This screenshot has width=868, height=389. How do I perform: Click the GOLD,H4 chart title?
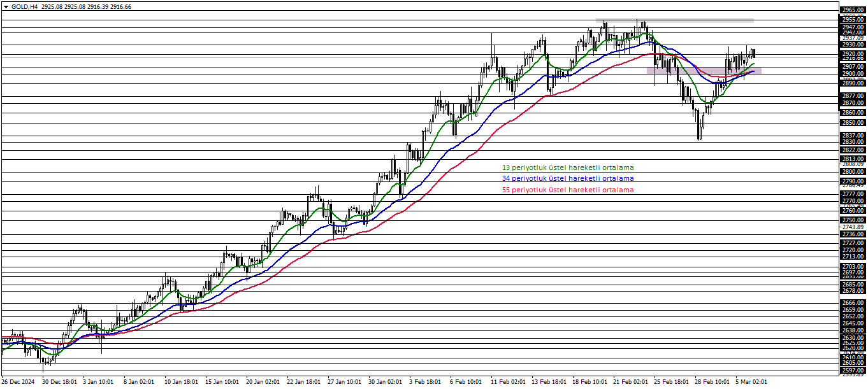pos(24,6)
